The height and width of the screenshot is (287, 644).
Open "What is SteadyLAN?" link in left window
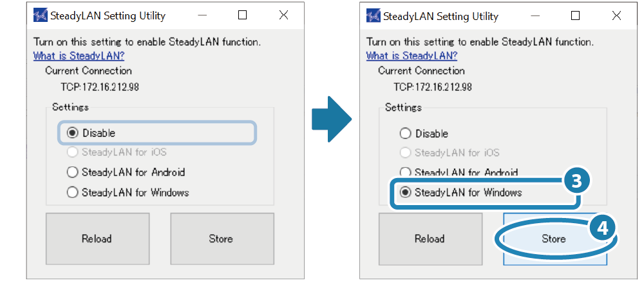click(x=79, y=55)
